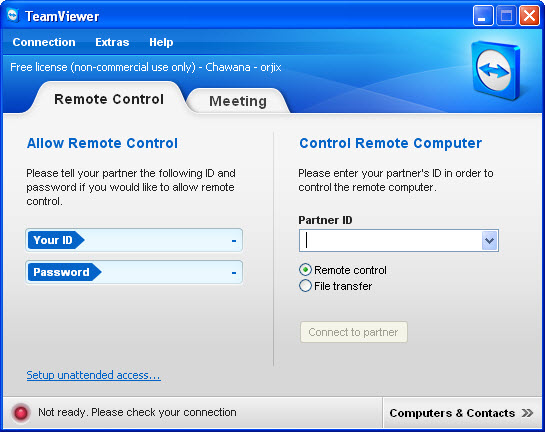Expand the Partner ID dropdown arrow
This screenshot has width=545, height=432.
490,241
